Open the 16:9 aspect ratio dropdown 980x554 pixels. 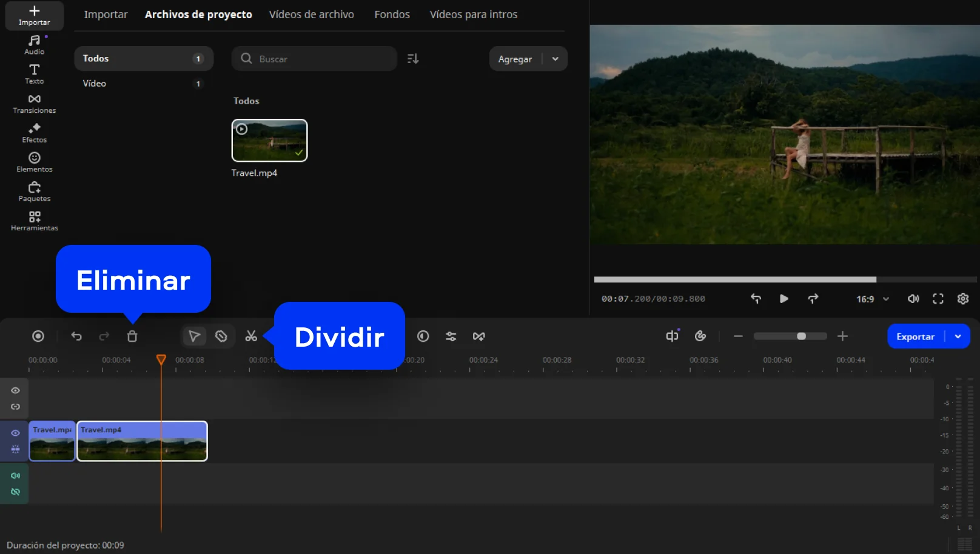(x=872, y=299)
